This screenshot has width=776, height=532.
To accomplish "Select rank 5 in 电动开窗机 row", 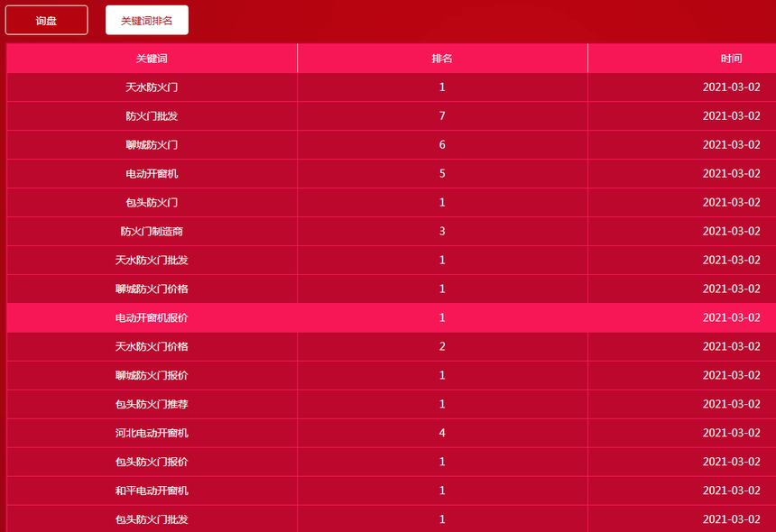I will click(442, 173).
